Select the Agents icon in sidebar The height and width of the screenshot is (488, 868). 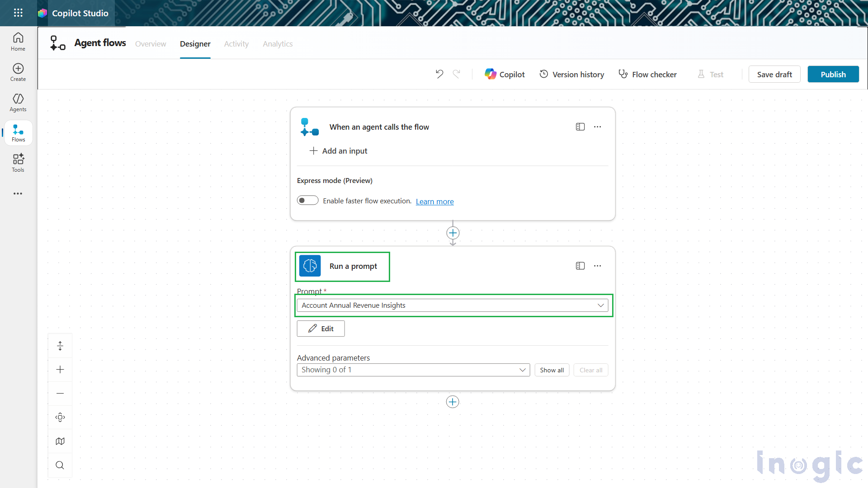click(x=18, y=102)
